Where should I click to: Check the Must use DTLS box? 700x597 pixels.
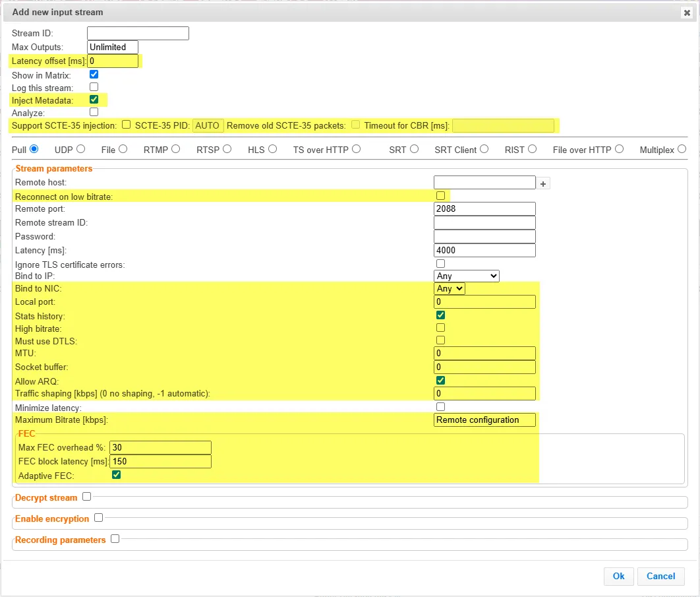[440, 340]
